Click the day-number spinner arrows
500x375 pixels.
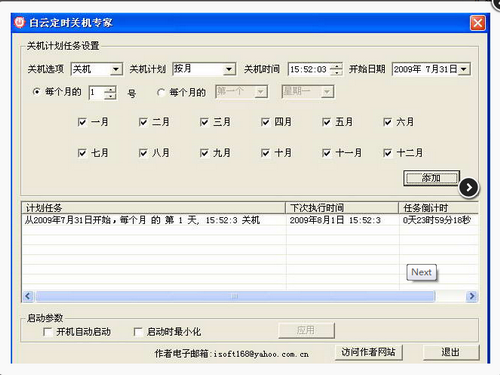[110, 93]
